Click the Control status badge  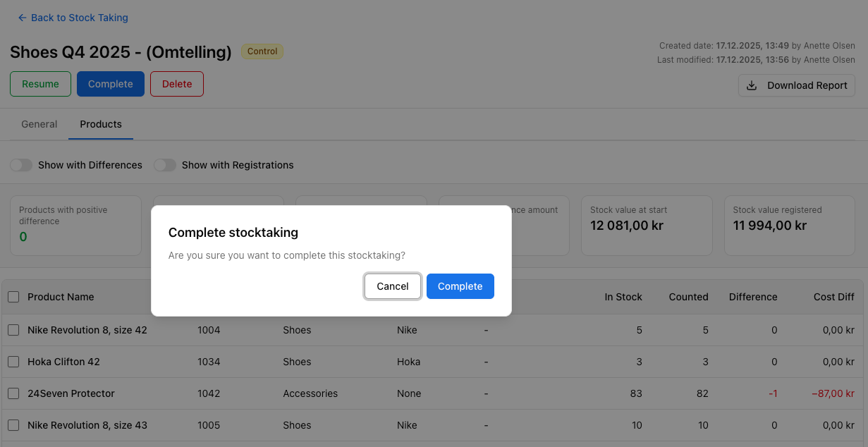tap(262, 51)
